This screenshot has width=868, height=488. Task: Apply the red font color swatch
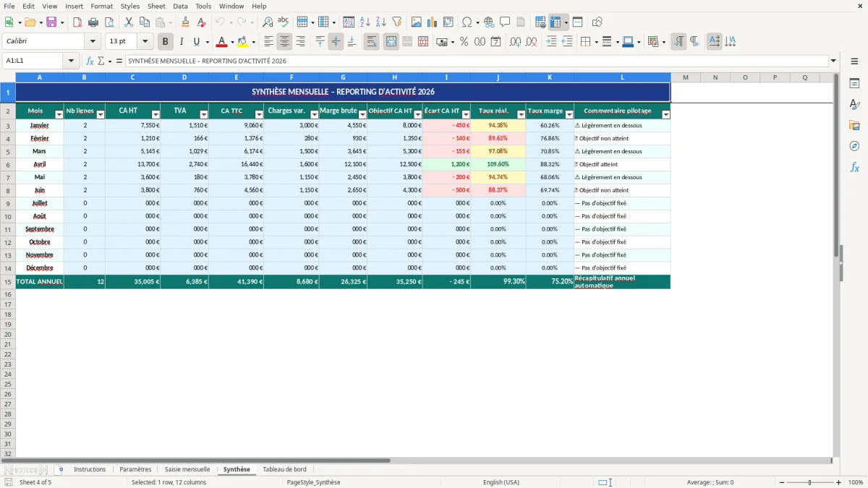coord(222,42)
